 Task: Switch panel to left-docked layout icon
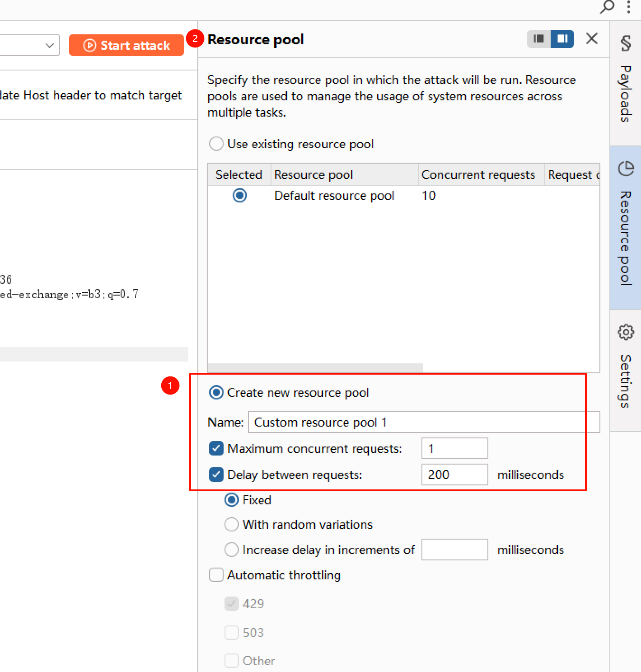click(x=539, y=39)
